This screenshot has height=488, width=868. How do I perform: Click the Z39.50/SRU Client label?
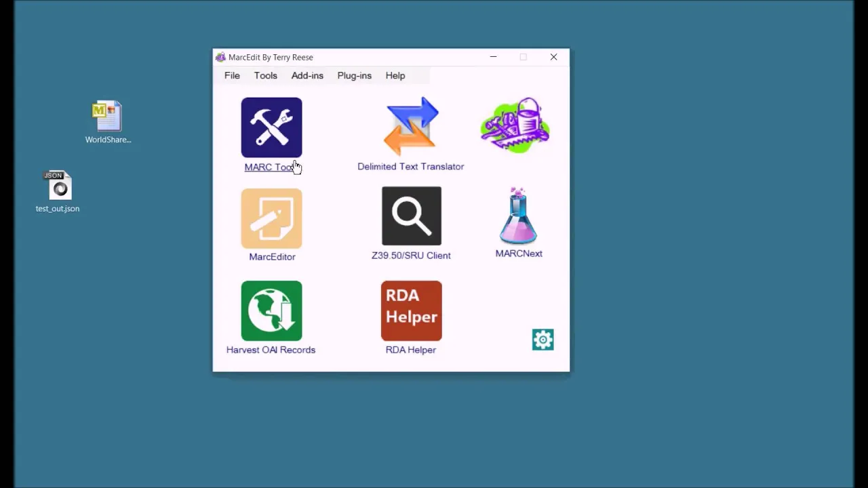411,255
